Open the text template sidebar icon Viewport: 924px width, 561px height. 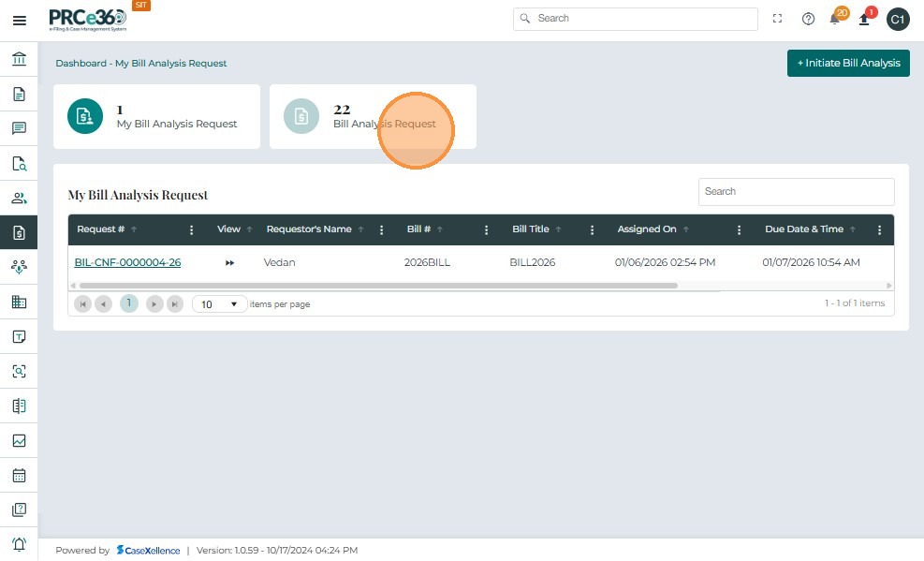pyautogui.click(x=19, y=336)
